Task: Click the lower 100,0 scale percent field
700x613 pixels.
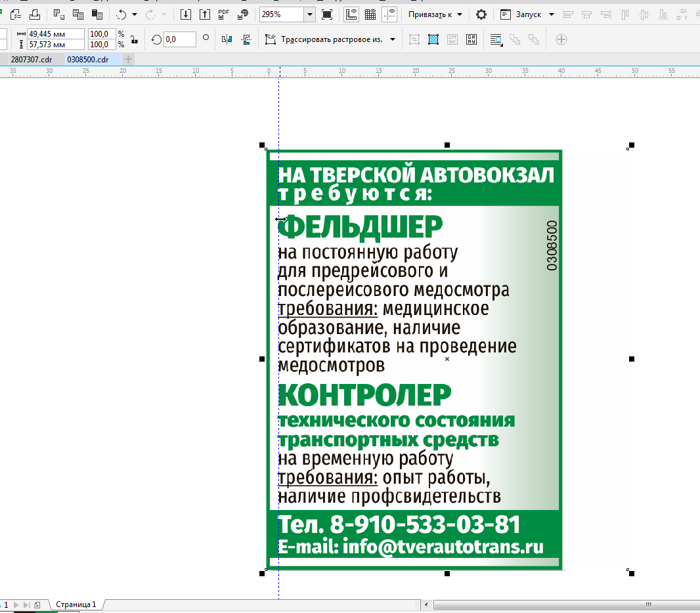Action: (x=102, y=45)
